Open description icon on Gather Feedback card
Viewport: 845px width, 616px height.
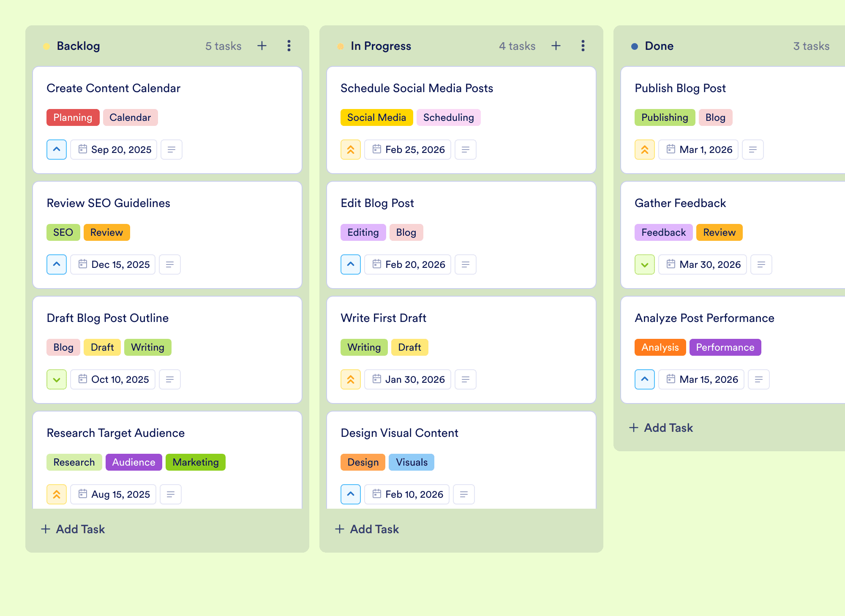click(761, 264)
